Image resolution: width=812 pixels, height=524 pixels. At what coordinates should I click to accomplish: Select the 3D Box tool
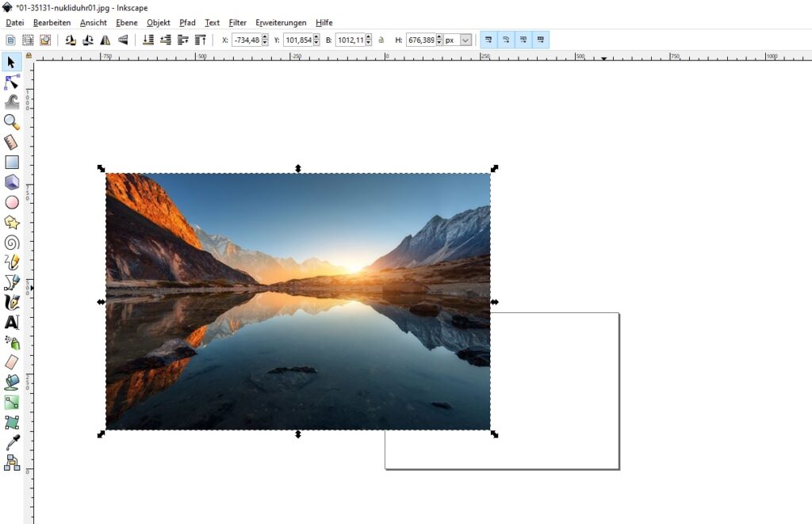(x=11, y=182)
